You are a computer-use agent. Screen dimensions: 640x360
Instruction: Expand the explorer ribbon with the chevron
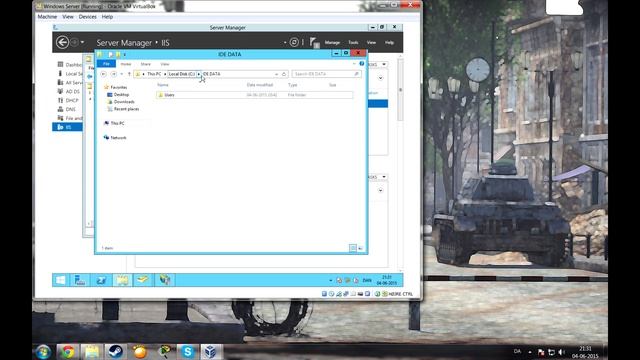point(354,64)
